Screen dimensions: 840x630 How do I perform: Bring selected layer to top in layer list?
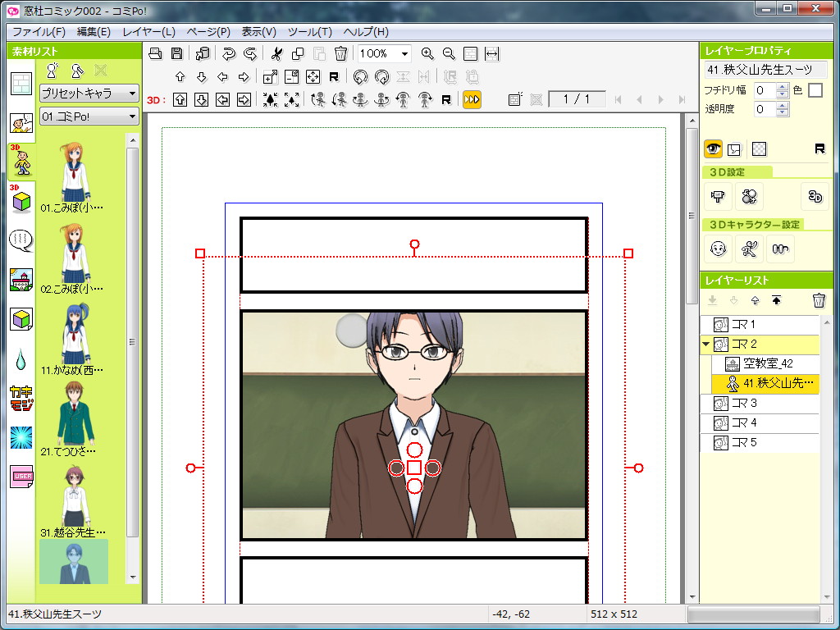click(x=776, y=300)
